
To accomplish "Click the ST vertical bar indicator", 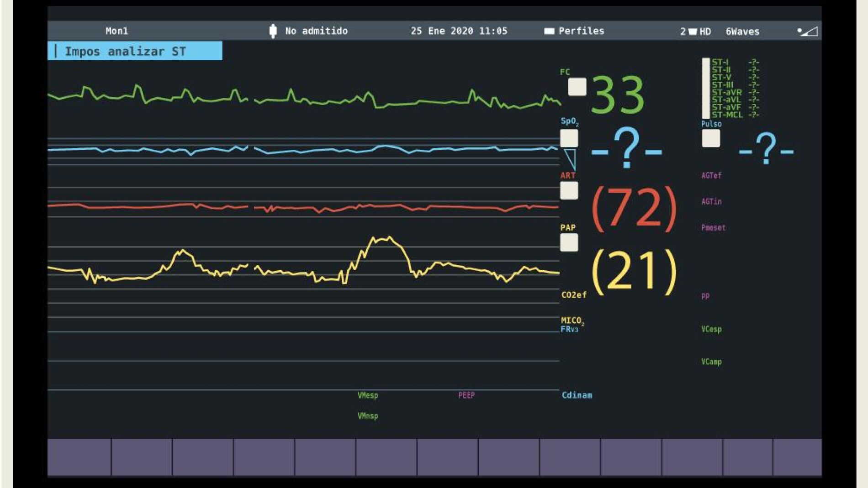I will pyautogui.click(x=705, y=88).
